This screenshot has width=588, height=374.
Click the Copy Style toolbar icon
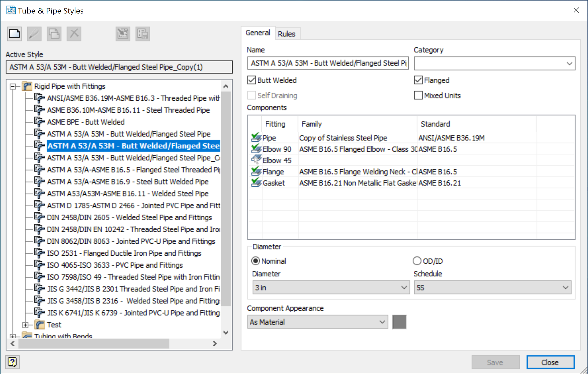click(x=54, y=34)
